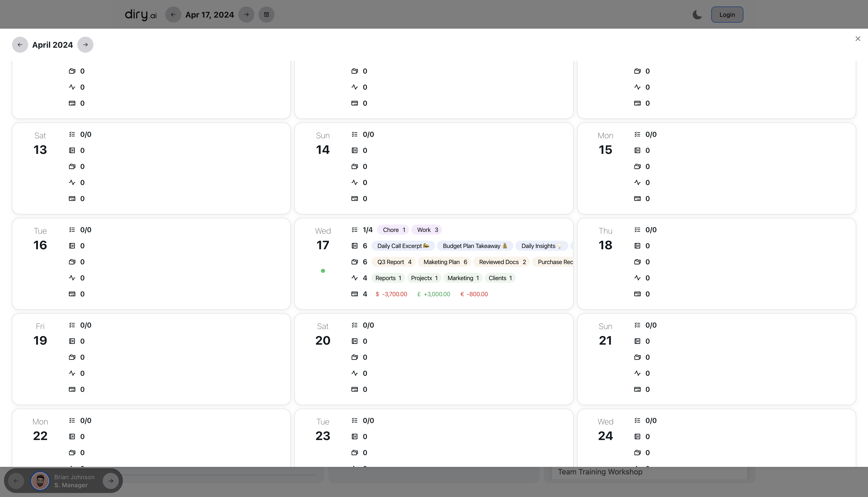Click the Login button

click(x=727, y=15)
